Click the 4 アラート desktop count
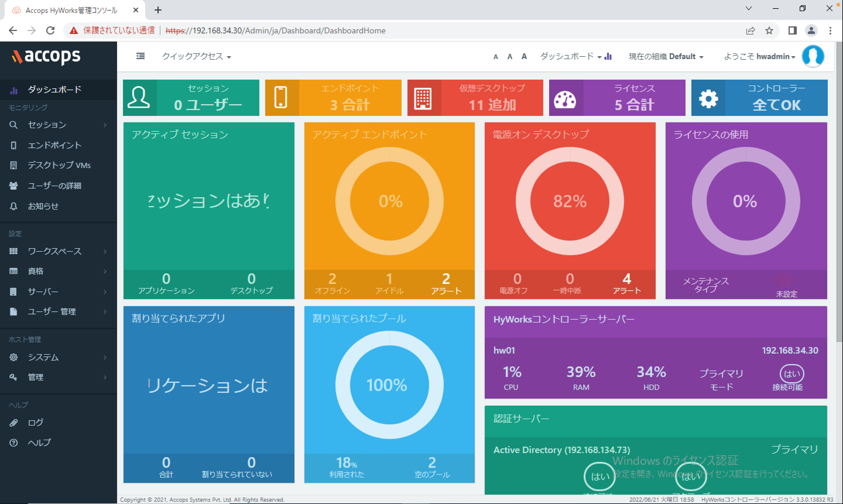The image size is (843, 504). (627, 284)
